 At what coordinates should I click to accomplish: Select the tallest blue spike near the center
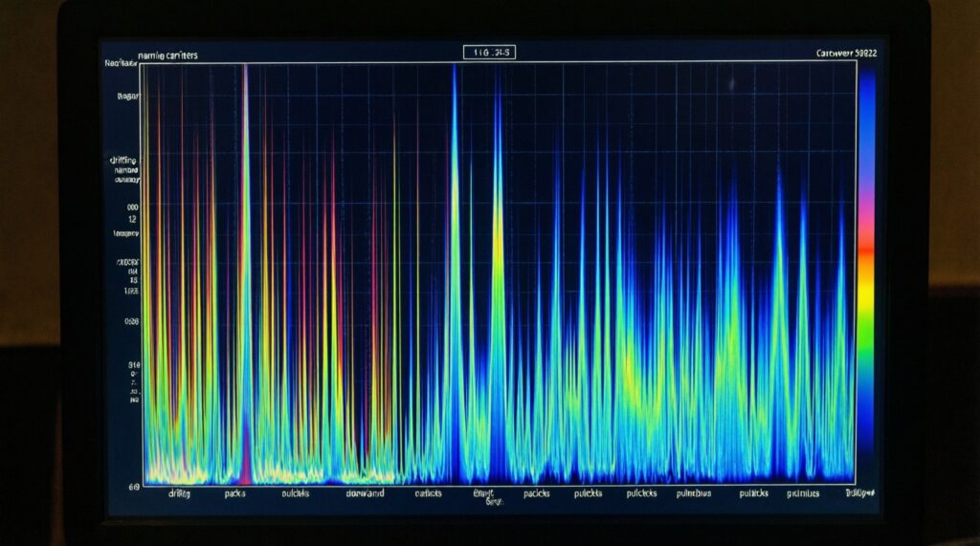tap(455, 274)
